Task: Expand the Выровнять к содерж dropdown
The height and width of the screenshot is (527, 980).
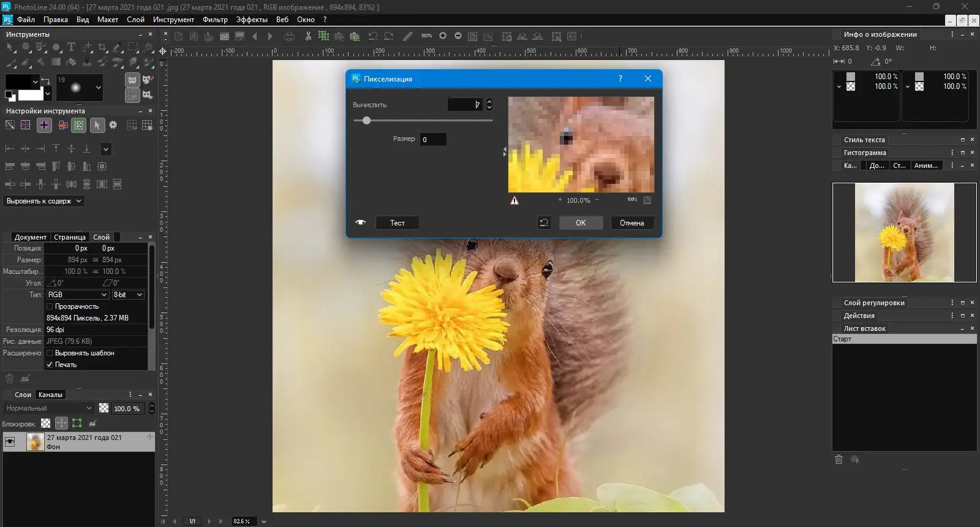Action: point(44,201)
